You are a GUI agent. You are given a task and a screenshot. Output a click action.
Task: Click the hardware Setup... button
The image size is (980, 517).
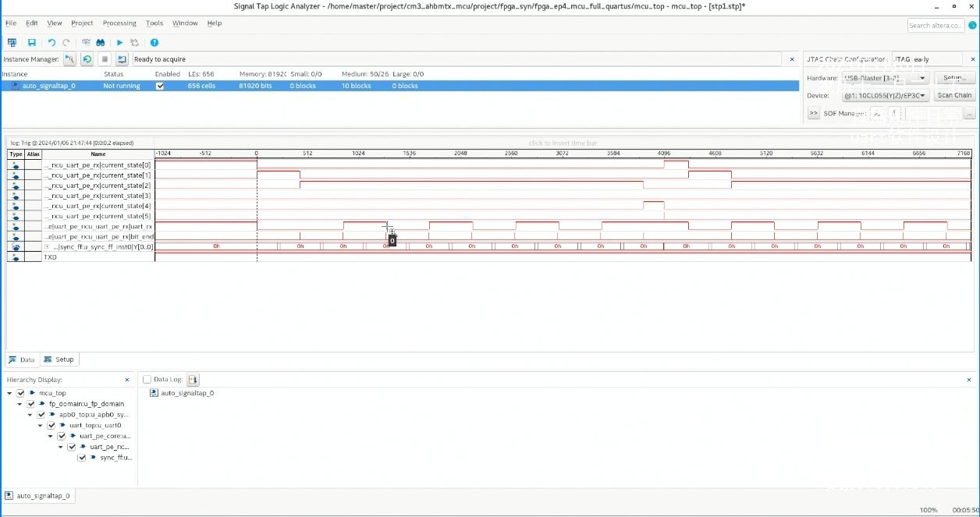[x=954, y=78]
